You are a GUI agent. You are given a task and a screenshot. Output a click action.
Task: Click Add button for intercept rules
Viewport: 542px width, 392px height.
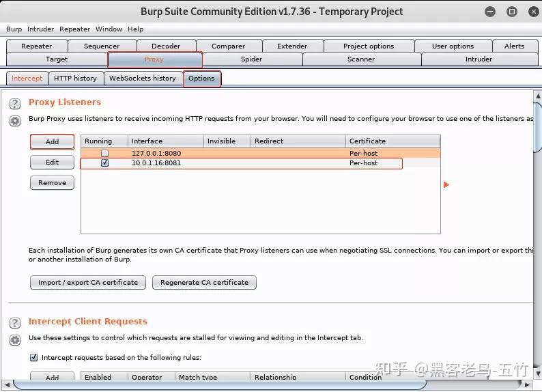point(52,377)
